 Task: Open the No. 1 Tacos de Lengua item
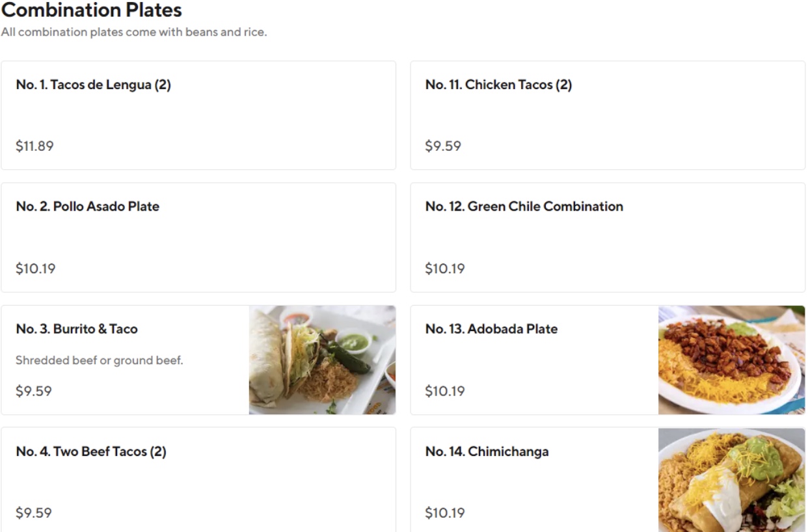(93, 85)
